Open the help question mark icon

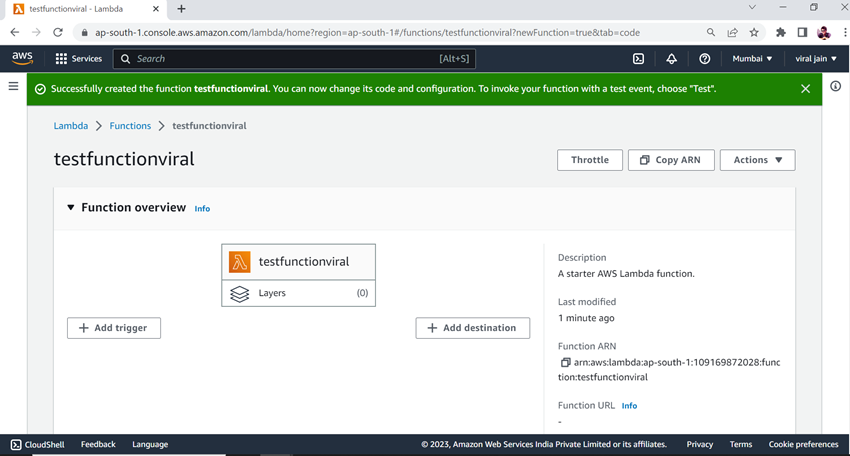[x=704, y=59]
